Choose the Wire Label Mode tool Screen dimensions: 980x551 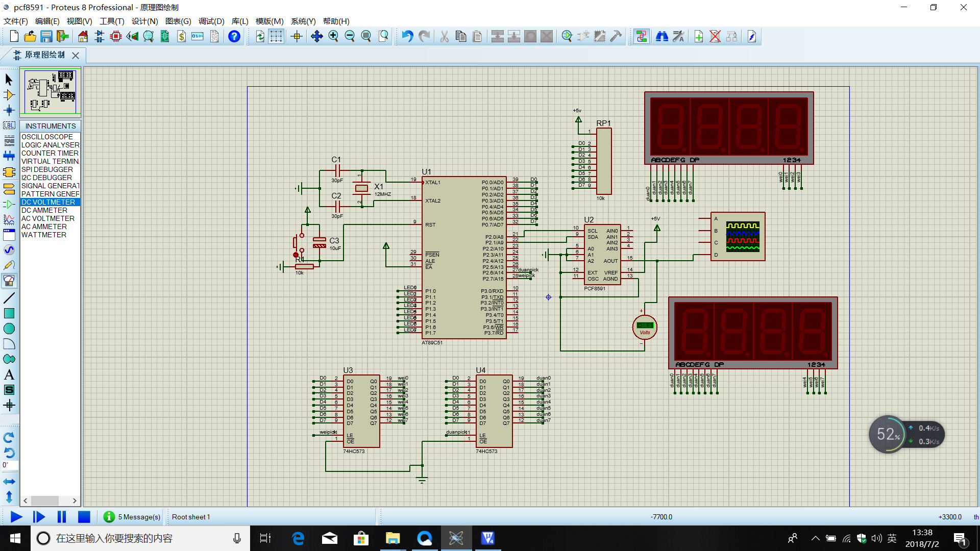[9, 125]
